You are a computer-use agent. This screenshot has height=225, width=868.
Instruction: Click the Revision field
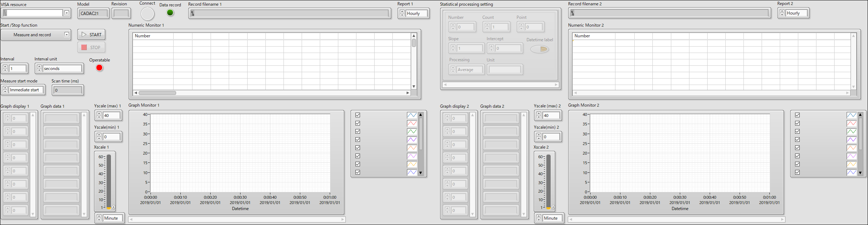click(121, 14)
